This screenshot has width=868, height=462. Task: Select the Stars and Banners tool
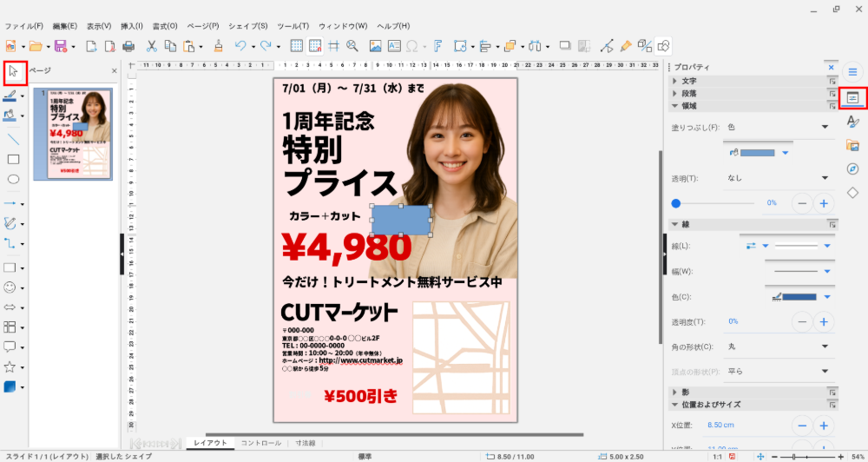click(10, 367)
